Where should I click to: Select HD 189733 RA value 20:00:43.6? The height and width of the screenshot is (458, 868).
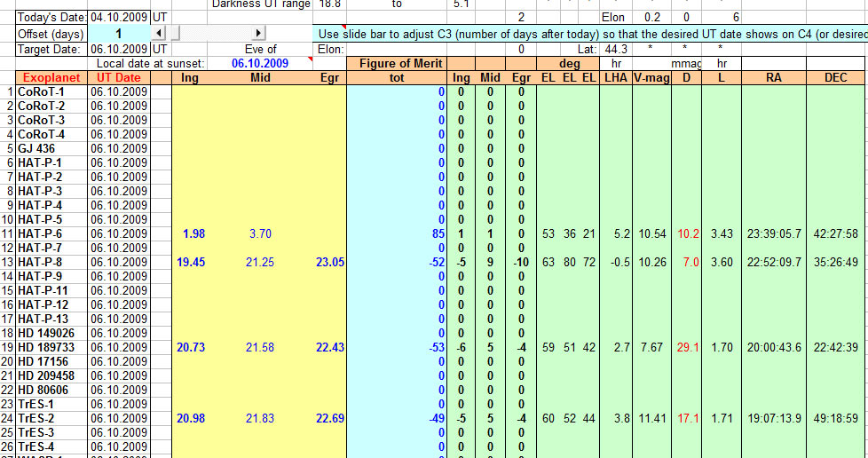pyautogui.click(x=774, y=347)
